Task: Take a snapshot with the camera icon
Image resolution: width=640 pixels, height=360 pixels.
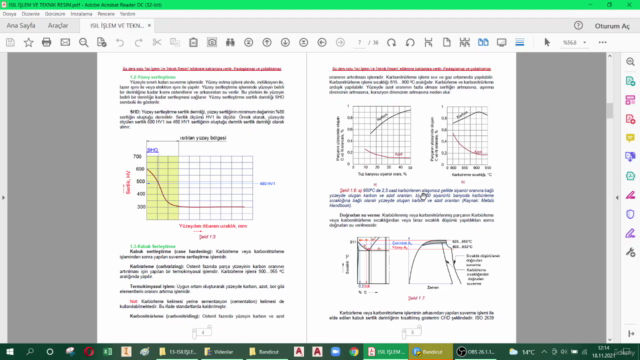Action: (x=212, y=42)
